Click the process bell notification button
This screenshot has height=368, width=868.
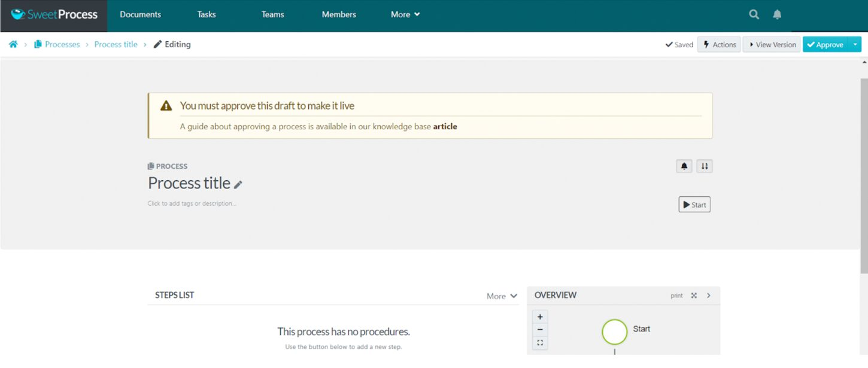[684, 166]
